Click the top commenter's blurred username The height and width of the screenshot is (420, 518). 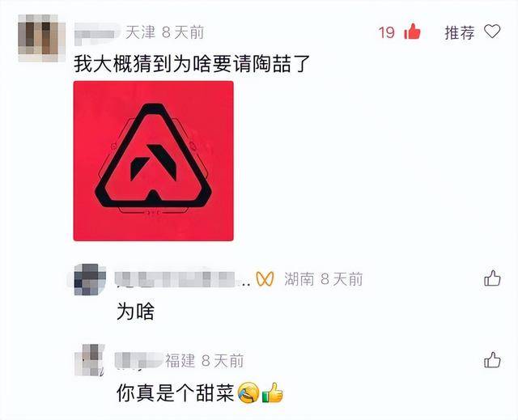tap(97, 33)
